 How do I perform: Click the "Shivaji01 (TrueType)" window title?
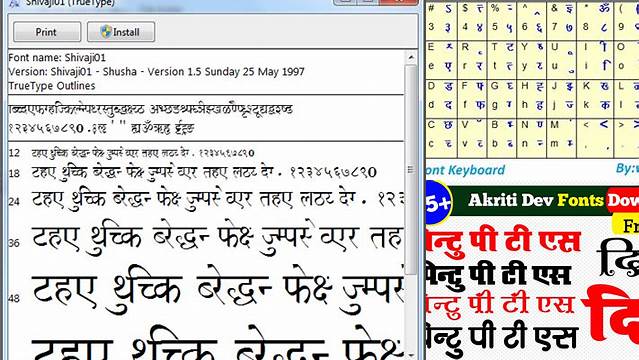coord(70,3)
